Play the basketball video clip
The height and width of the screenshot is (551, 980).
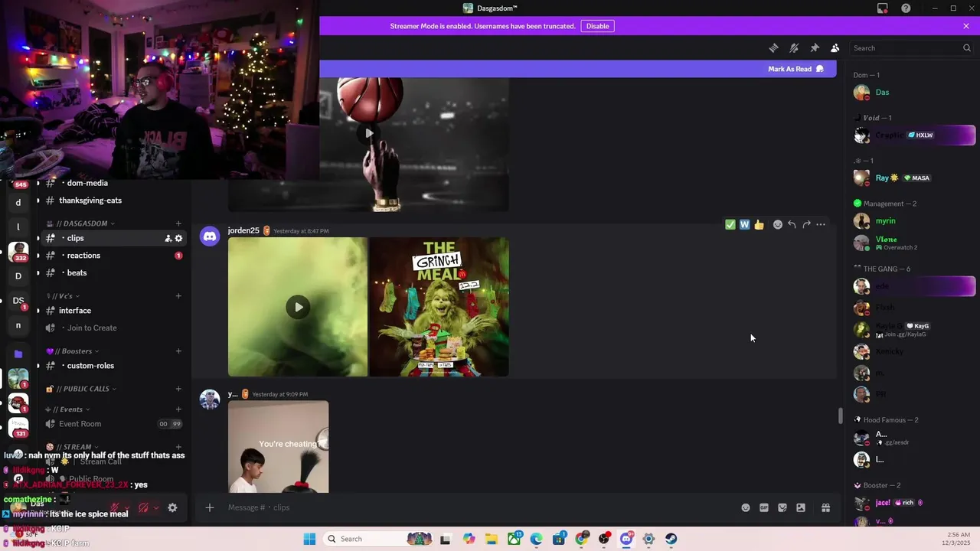369,133
